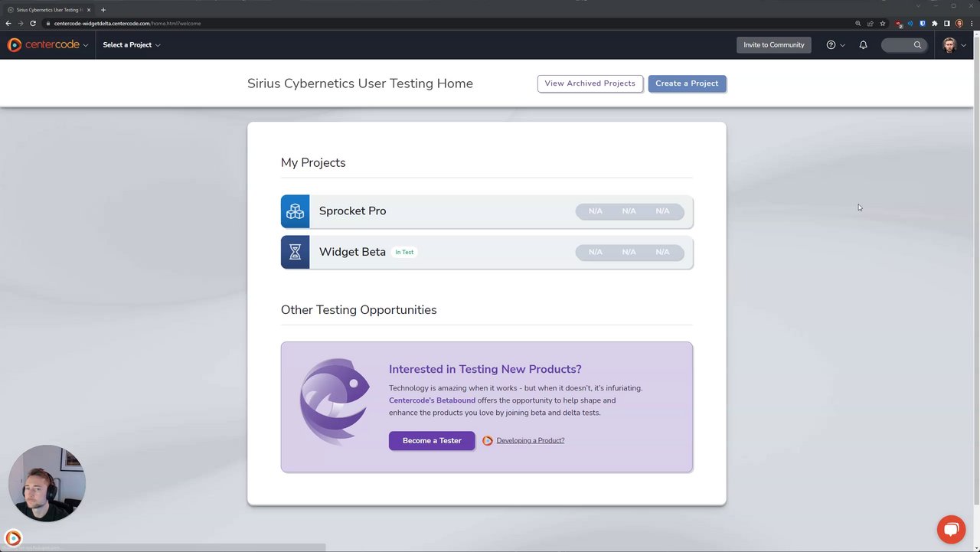The width and height of the screenshot is (980, 552).
Task: Click the site lock icon in the address bar
Action: tap(48, 24)
